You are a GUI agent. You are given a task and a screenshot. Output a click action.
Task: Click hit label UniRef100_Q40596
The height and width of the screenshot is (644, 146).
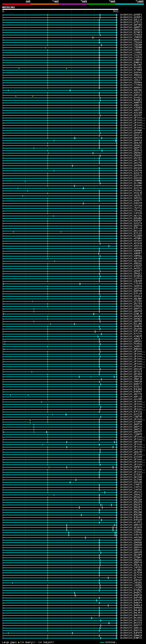pyautogui.click(x=131, y=165)
